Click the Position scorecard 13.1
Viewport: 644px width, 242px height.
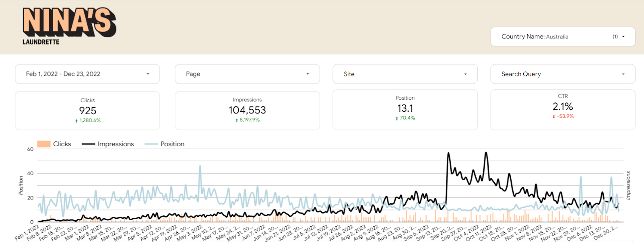pyautogui.click(x=405, y=109)
